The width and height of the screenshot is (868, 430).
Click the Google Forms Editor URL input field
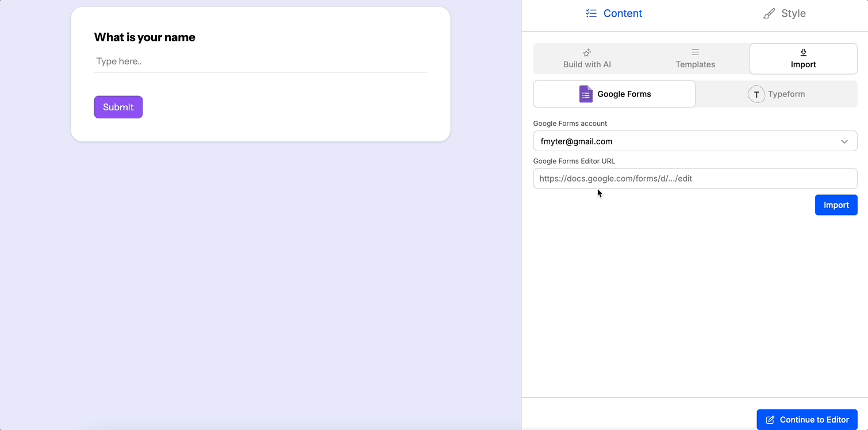click(x=695, y=178)
